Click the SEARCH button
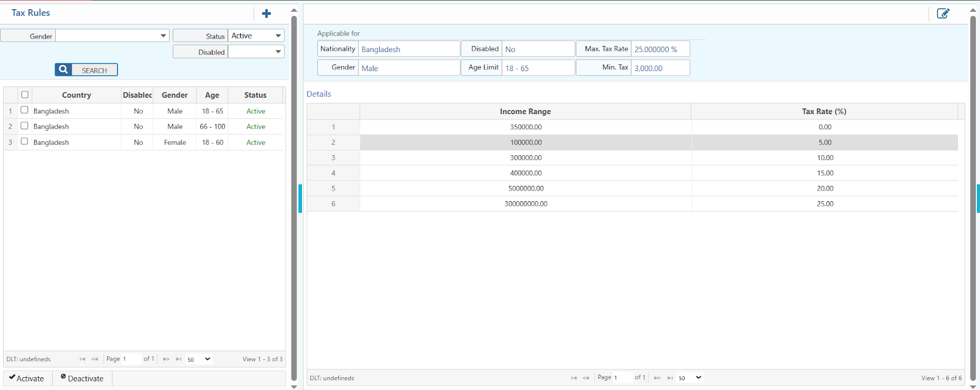Screen dimensions: 980x390 (86, 70)
